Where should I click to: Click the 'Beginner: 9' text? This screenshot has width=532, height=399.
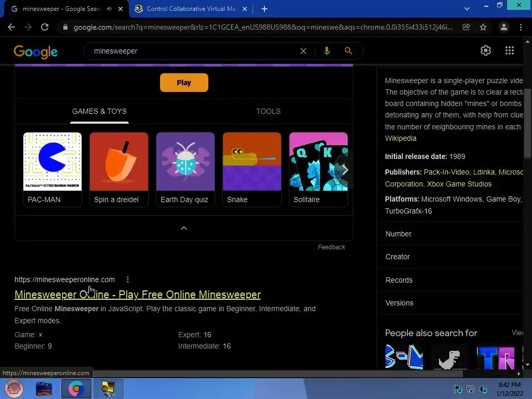pyautogui.click(x=33, y=346)
